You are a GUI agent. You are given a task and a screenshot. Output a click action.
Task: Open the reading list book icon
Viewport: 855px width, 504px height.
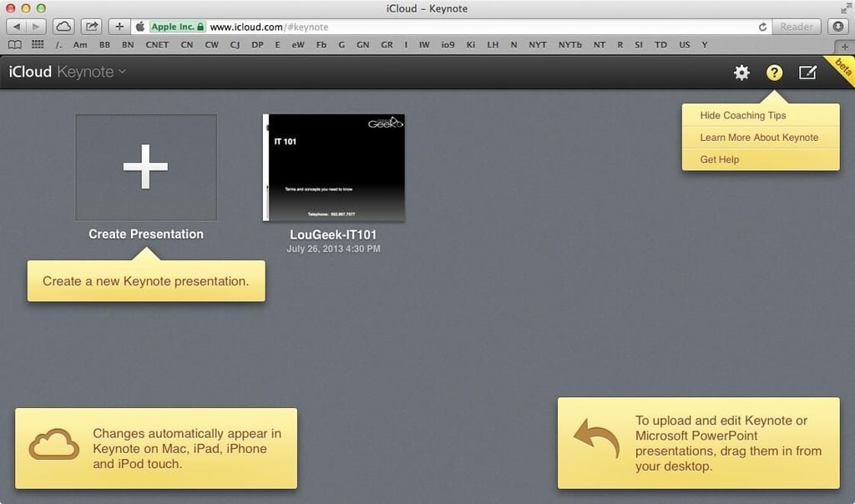point(15,45)
